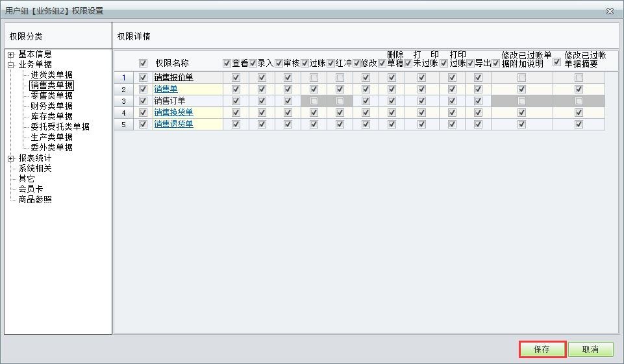Select 零售类单据 in the tree
Image resolution: width=624 pixels, height=364 pixels.
(x=51, y=95)
